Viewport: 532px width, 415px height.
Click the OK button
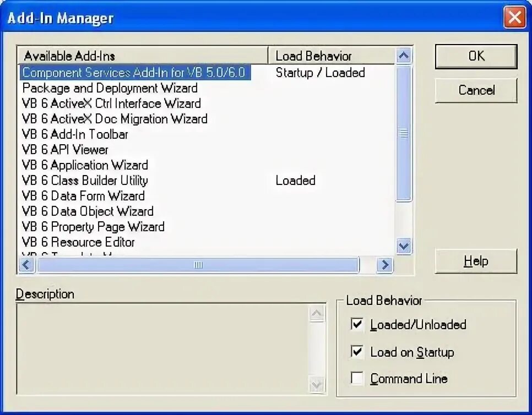click(476, 56)
